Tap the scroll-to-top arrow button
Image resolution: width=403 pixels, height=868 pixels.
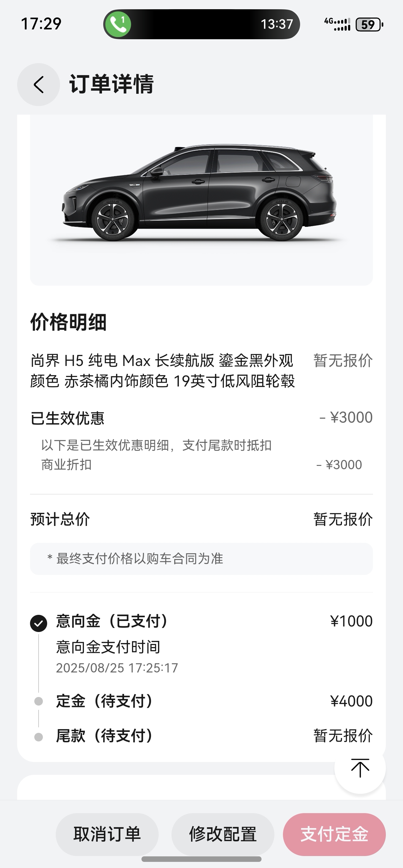360,768
